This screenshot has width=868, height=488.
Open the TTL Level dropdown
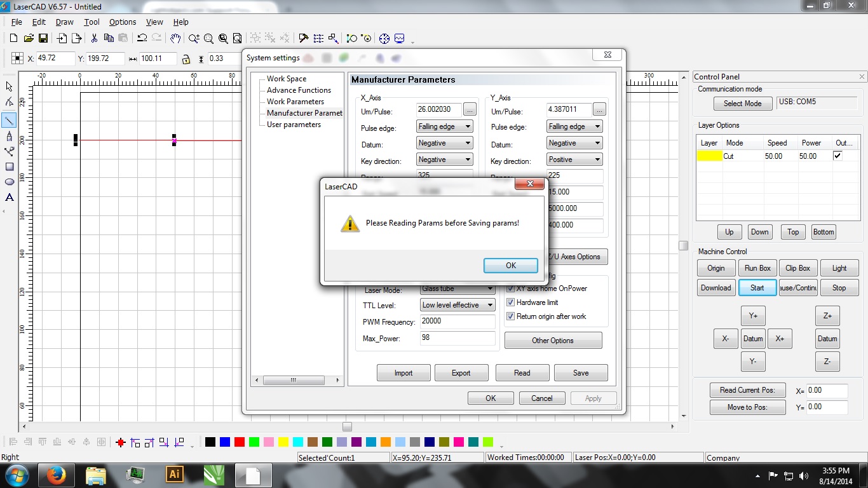tap(457, 305)
